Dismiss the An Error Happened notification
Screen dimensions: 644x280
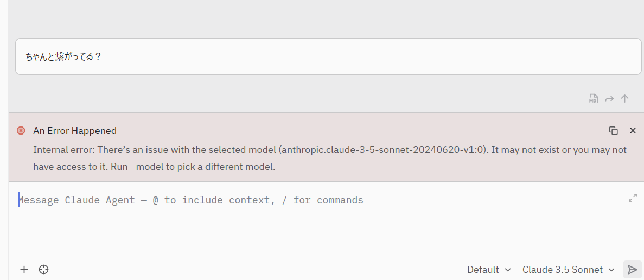[x=633, y=130]
